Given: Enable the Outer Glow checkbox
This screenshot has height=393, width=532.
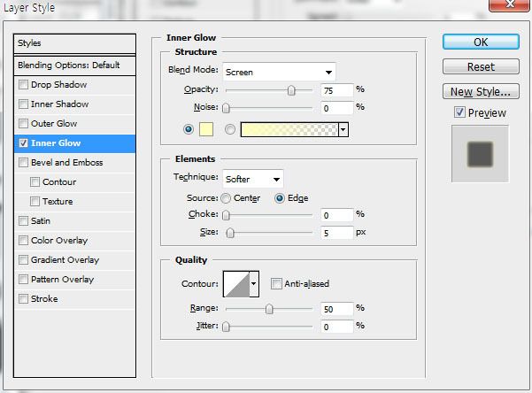Looking at the screenshot, I should click(23, 123).
